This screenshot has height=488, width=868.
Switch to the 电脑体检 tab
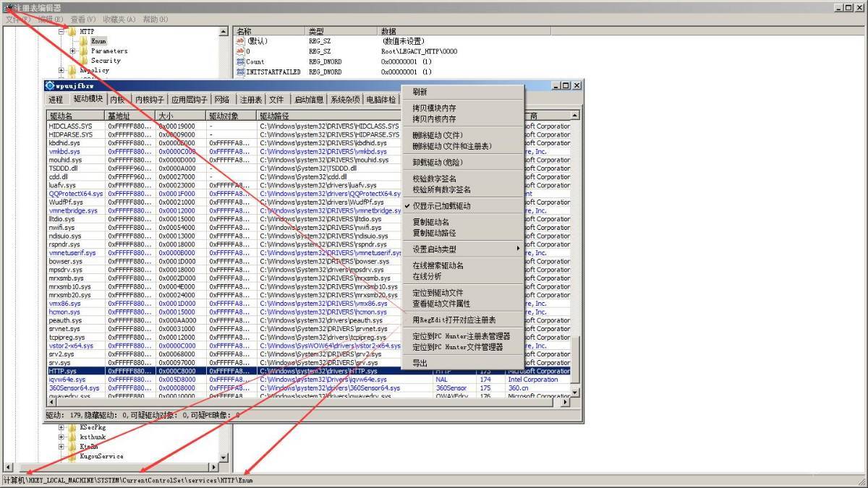click(x=381, y=99)
